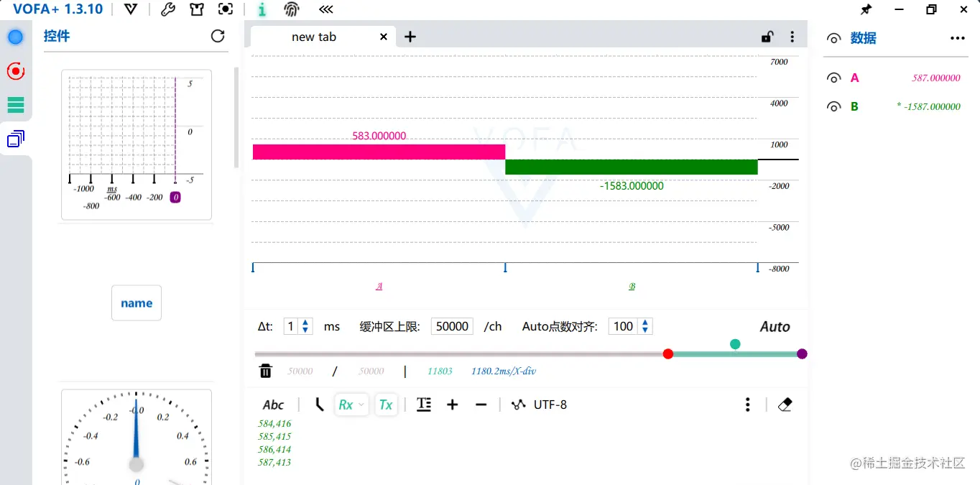Click the blue connection circle icon
Viewport: 980px width, 485px height.
(x=15, y=37)
